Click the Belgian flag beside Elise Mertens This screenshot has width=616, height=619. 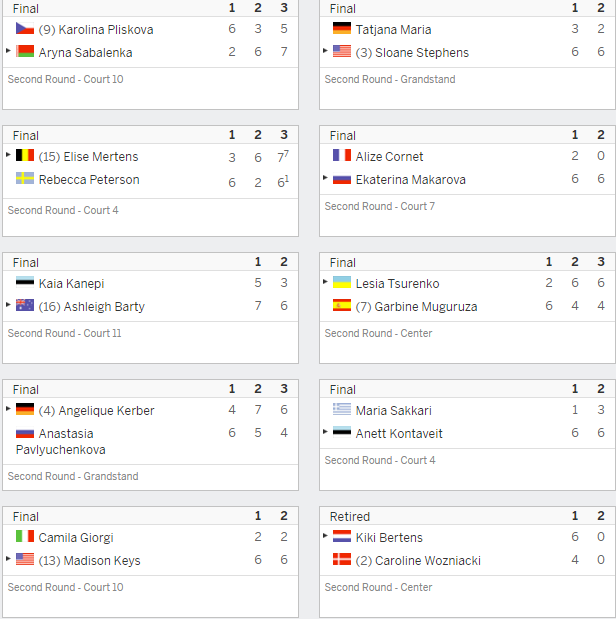point(25,155)
